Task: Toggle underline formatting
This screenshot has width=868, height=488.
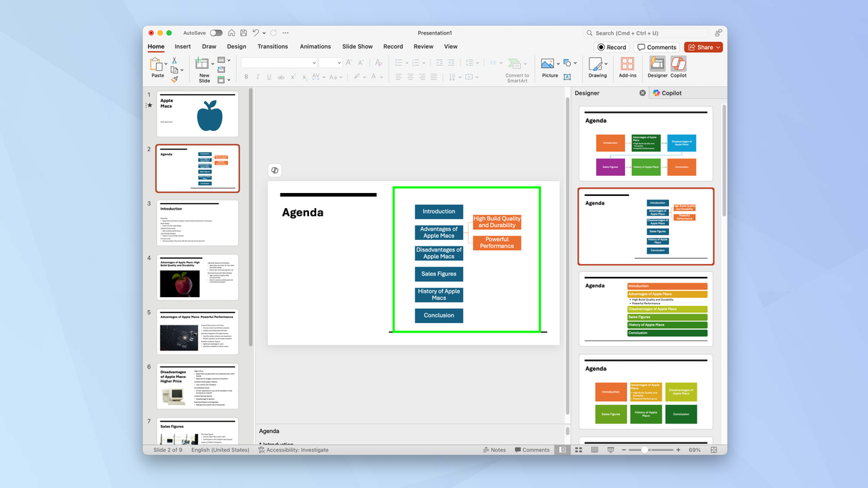Action: [x=268, y=76]
